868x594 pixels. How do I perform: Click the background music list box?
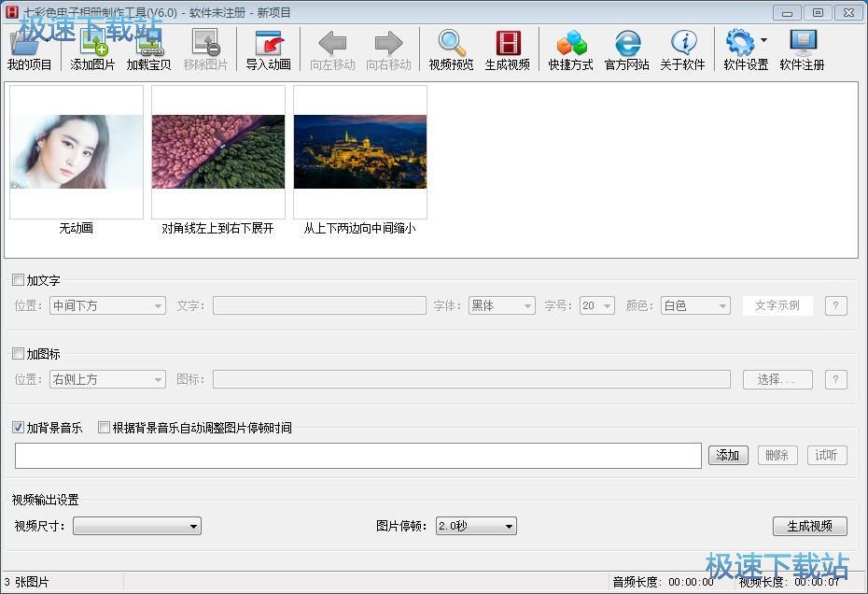pyautogui.click(x=358, y=456)
